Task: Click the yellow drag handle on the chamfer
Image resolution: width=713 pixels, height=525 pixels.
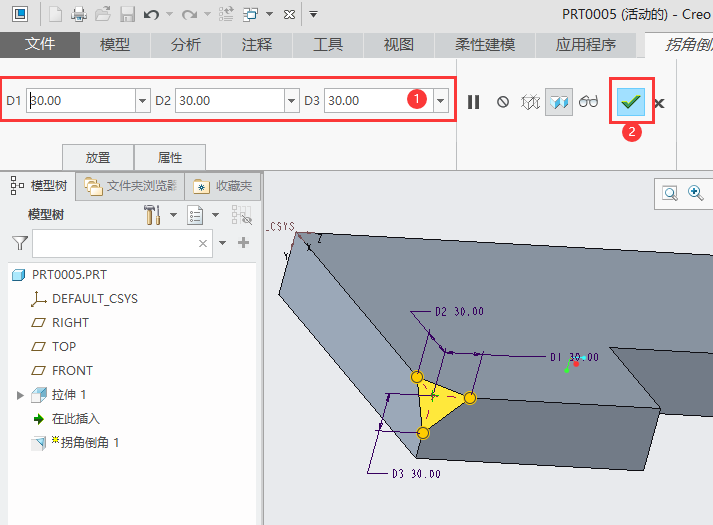Action: point(470,398)
